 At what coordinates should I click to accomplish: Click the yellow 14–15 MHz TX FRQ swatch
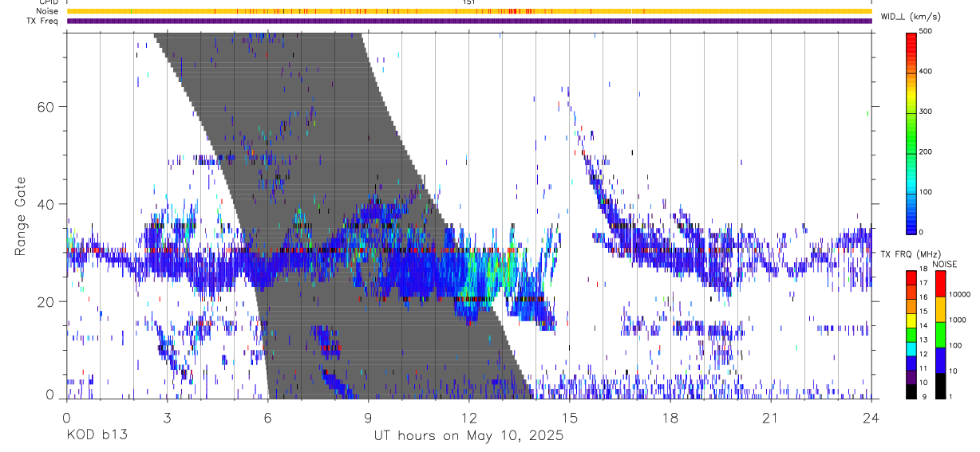click(x=911, y=320)
